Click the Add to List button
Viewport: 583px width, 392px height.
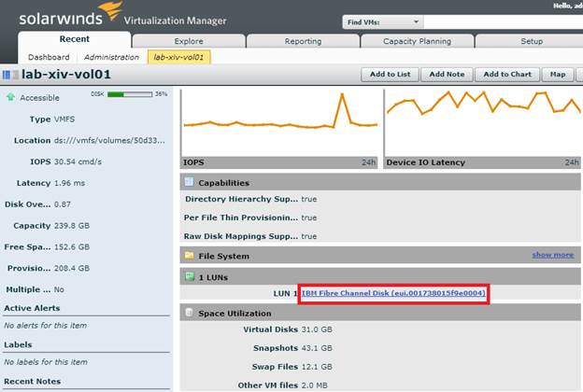(390, 75)
